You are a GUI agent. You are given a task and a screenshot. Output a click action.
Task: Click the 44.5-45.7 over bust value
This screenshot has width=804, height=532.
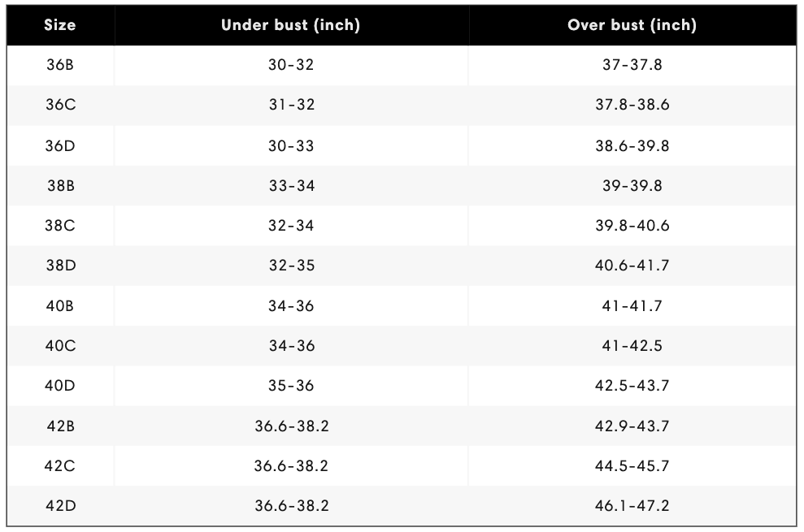pyautogui.click(x=632, y=466)
